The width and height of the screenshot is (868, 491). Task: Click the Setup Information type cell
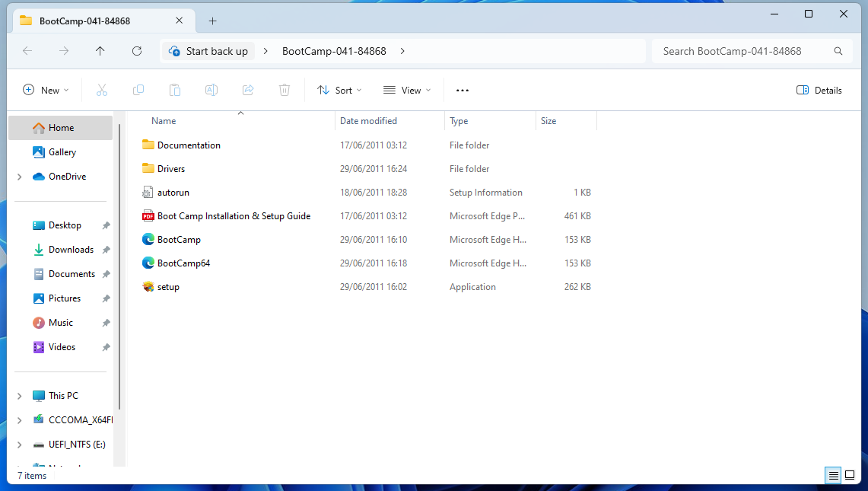485,193
